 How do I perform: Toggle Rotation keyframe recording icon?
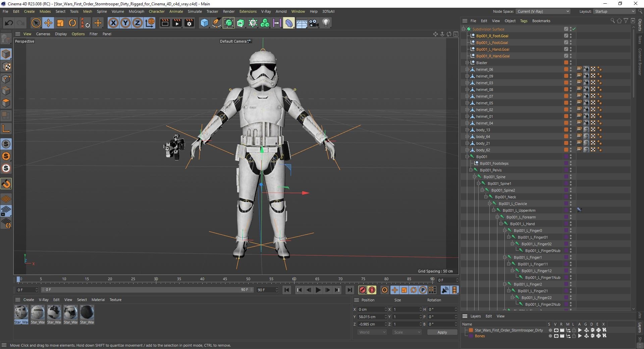(x=414, y=290)
